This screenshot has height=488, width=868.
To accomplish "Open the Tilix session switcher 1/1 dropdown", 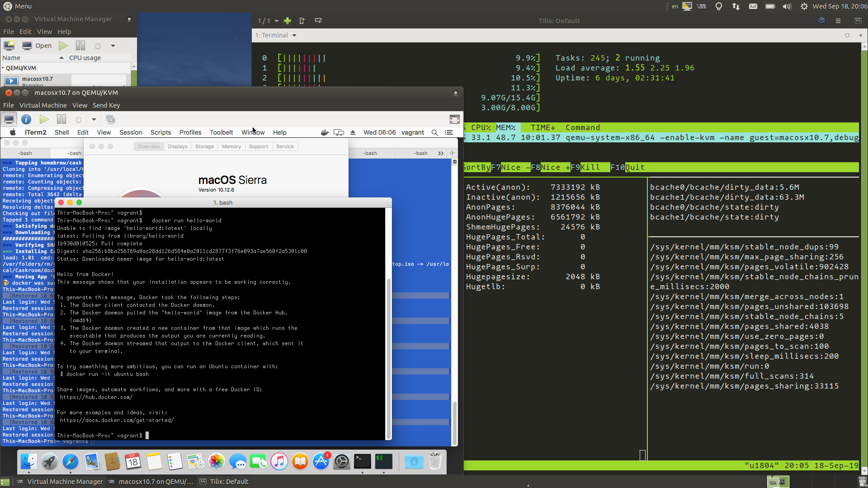I will (x=268, y=21).
